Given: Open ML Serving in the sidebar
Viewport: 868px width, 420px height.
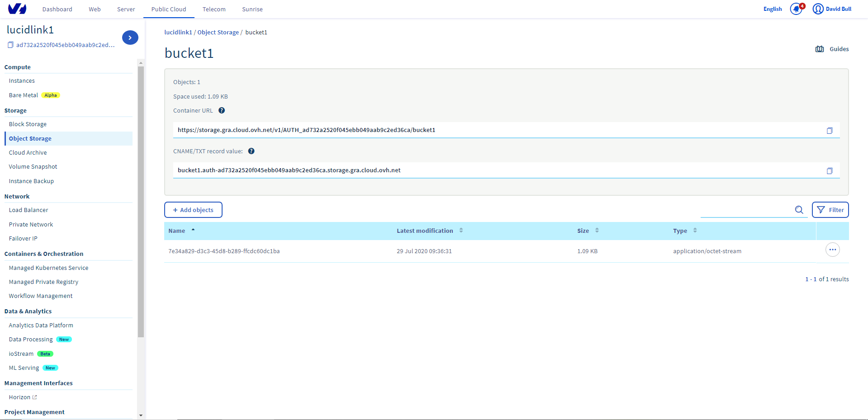Looking at the screenshot, I should pyautogui.click(x=24, y=368).
